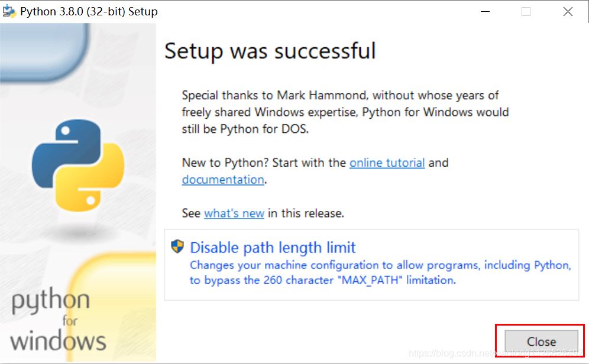Screen dimensions: 589x364
Task: View what's new in this release
Action: click(x=234, y=213)
